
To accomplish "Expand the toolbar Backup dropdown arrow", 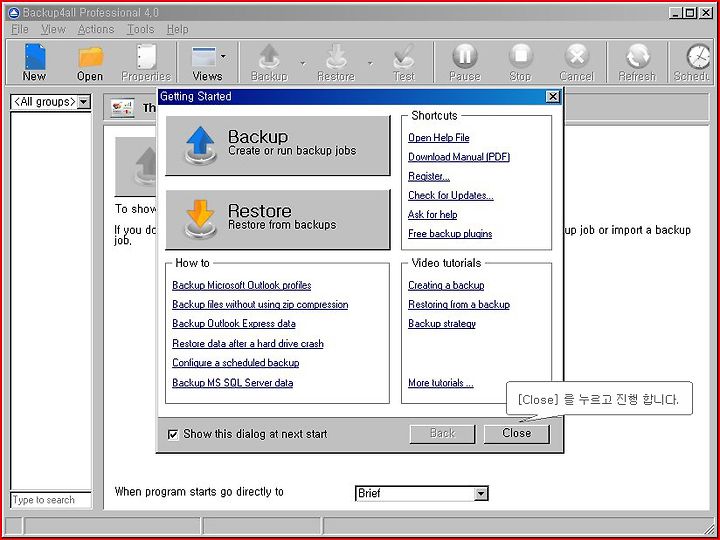I will tap(303, 63).
